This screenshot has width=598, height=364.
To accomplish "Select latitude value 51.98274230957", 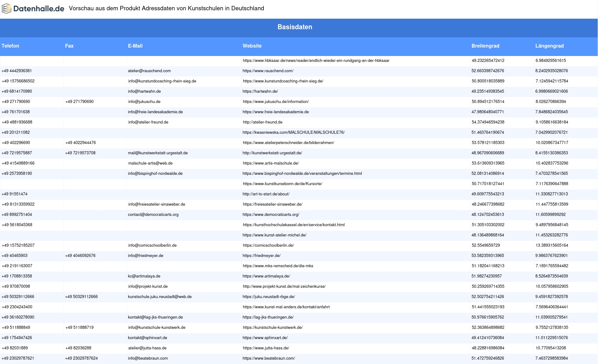I will (x=486, y=276).
